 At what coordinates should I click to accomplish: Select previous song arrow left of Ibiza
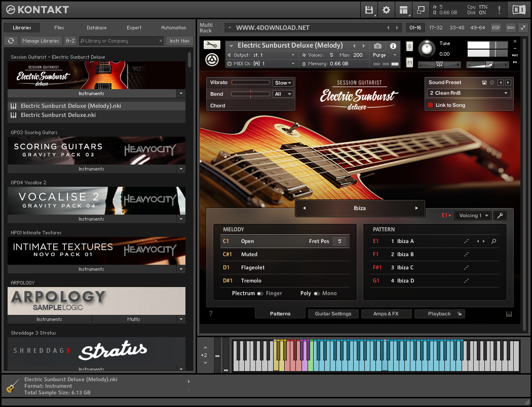pos(304,208)
